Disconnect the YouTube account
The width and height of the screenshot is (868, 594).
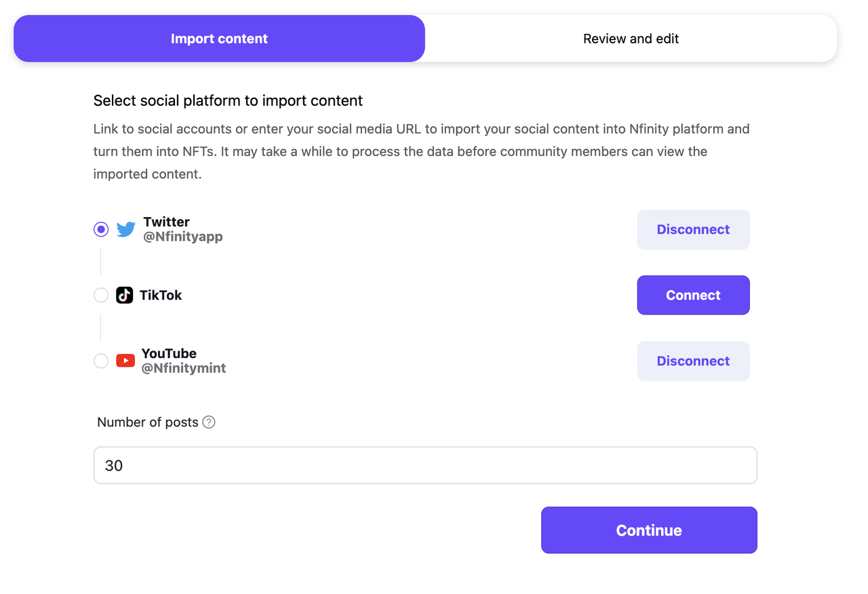(x=693, y=361)
